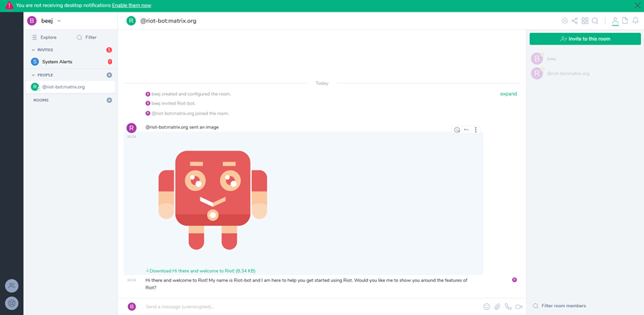This screenshot has height=315, width=644.
Task: Collapse the Invites section
Action: pyautogui.click(x=42, y=50)
